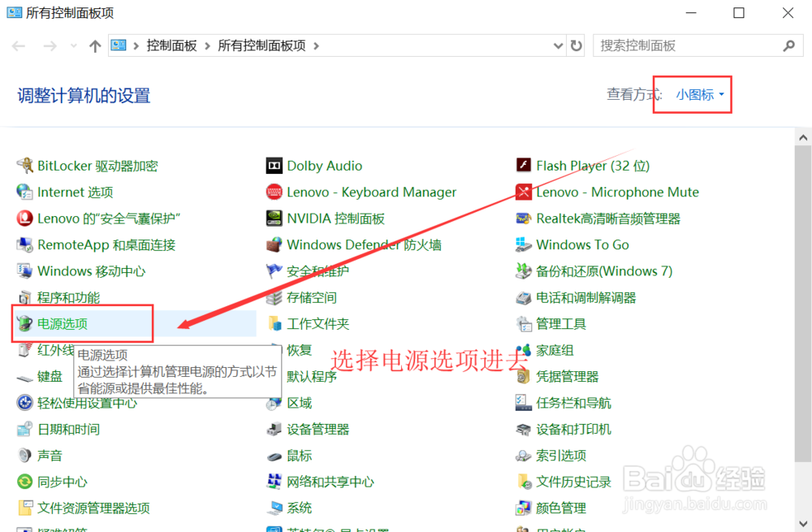Viewport: 812px width, 532px height.
Task: Open the 电源选项 battery icon
Action: [x=25, y=324]
